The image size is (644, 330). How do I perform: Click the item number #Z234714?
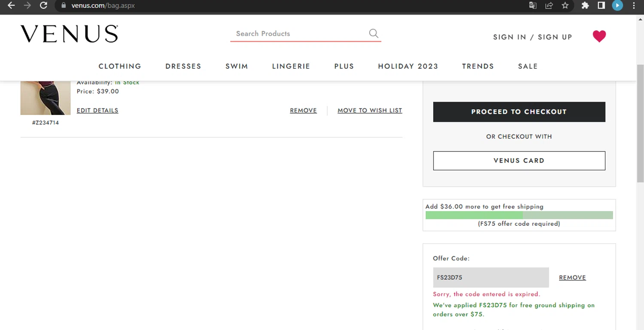pyautogui.click(x=46, y=123)
